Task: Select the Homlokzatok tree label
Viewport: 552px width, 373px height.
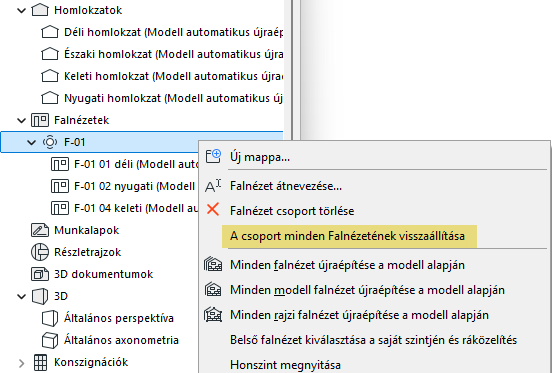Action: point(88,10)
